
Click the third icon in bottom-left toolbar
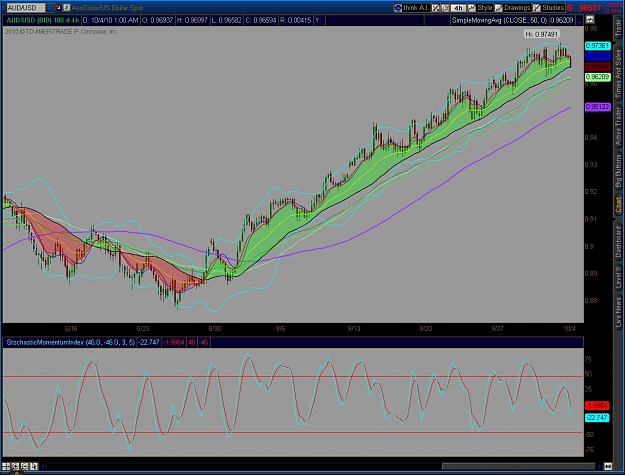(x=24, y=466)
